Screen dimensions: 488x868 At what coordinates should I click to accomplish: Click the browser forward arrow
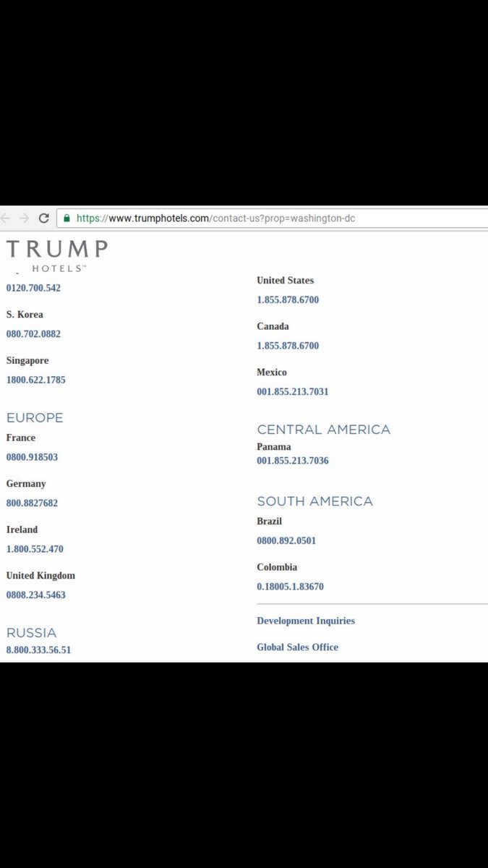click(x=25, y=218)
